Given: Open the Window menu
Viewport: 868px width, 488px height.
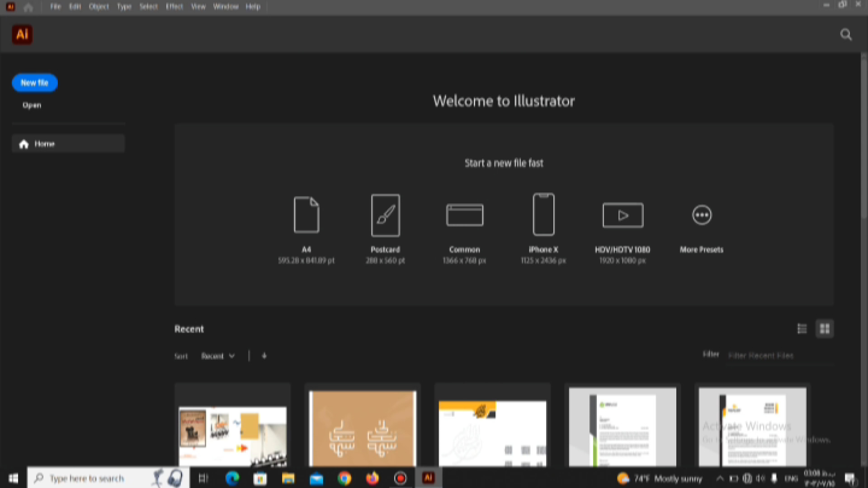Looking at the screenshot, I should pos(226,7).
